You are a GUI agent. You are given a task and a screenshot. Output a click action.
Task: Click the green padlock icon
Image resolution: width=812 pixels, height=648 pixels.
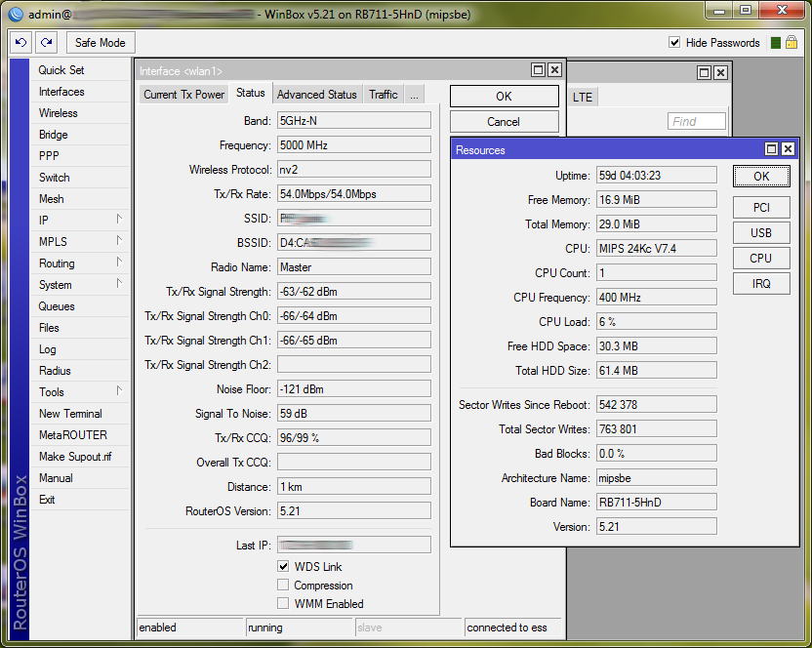tap(792, 43)
